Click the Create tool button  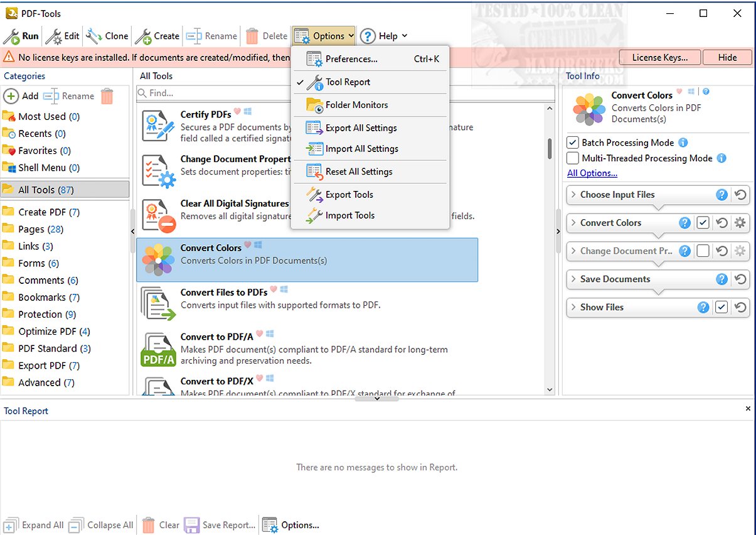pyautogui.click(x=158, y=36)
